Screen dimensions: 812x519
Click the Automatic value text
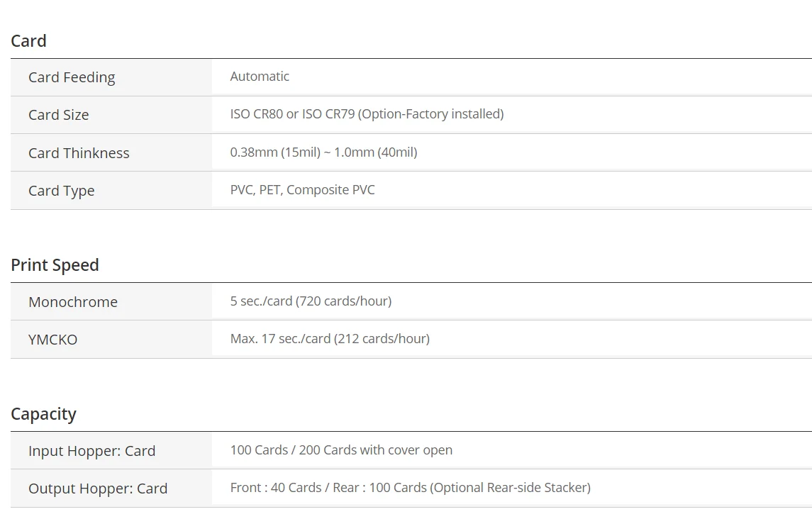(x=260, y=77)
